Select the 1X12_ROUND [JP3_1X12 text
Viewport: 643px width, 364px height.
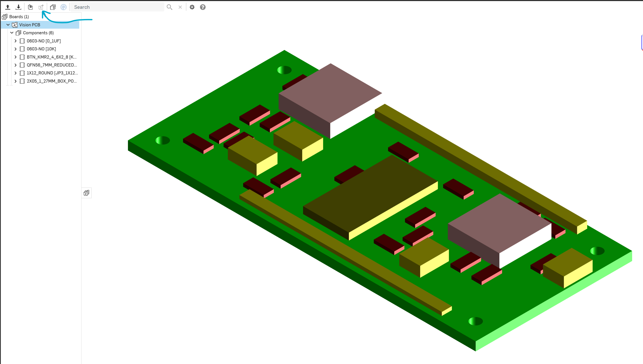[52, 73]
